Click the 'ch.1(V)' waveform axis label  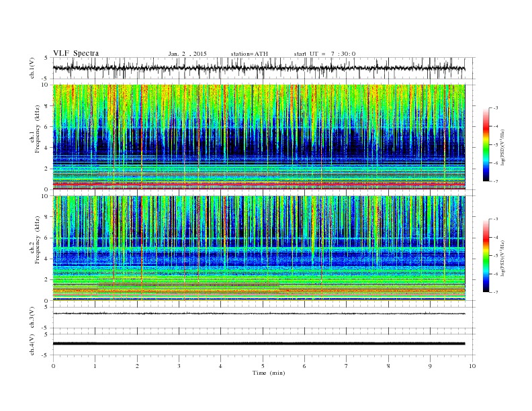pyautogui.click(x=32, y=68)
